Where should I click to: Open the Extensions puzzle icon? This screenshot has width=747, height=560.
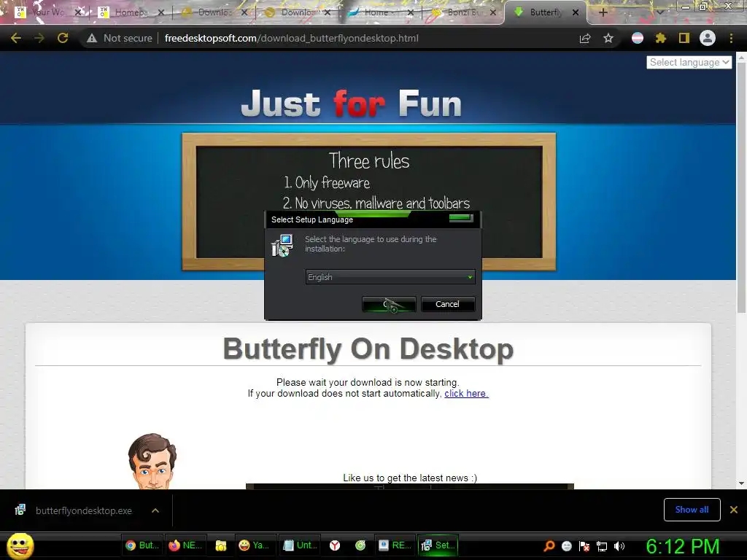point(660,38)
